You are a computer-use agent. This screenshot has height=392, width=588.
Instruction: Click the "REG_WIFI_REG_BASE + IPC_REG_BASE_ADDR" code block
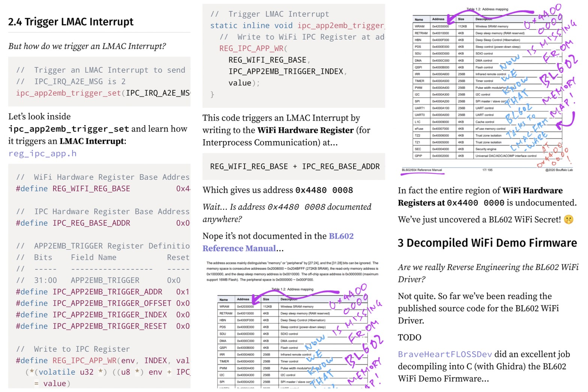[x=294, y=167]
